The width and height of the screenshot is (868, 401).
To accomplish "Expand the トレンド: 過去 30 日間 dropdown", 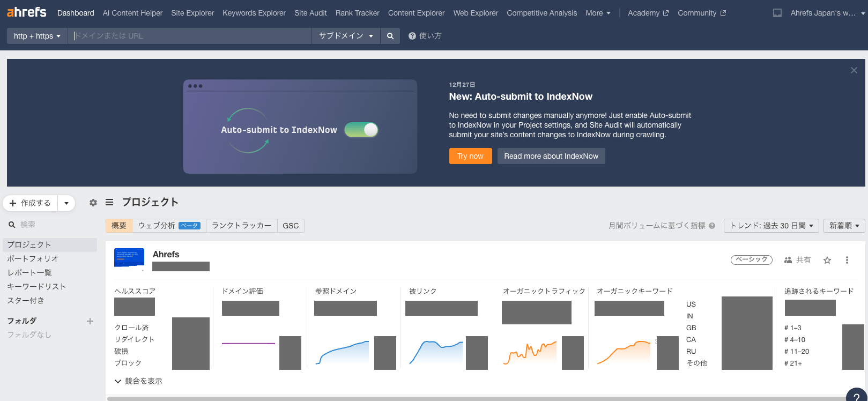I will click(x=771, y=226).
